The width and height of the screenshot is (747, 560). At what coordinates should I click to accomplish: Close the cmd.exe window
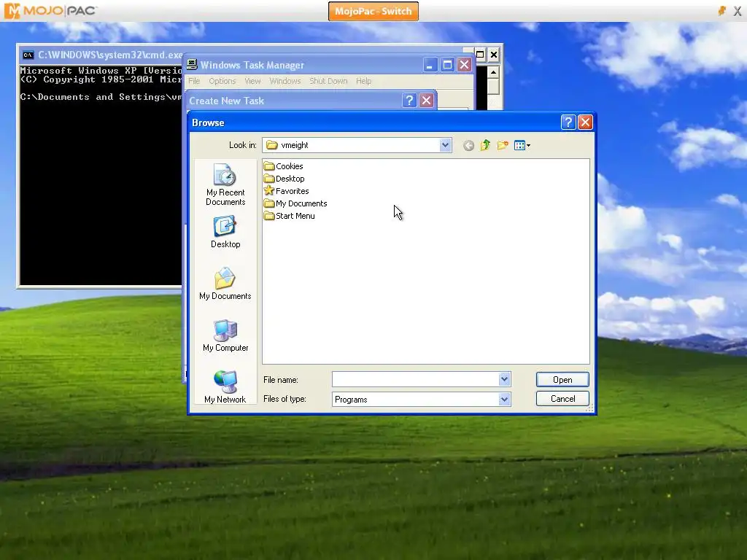[x=494, y=55]
